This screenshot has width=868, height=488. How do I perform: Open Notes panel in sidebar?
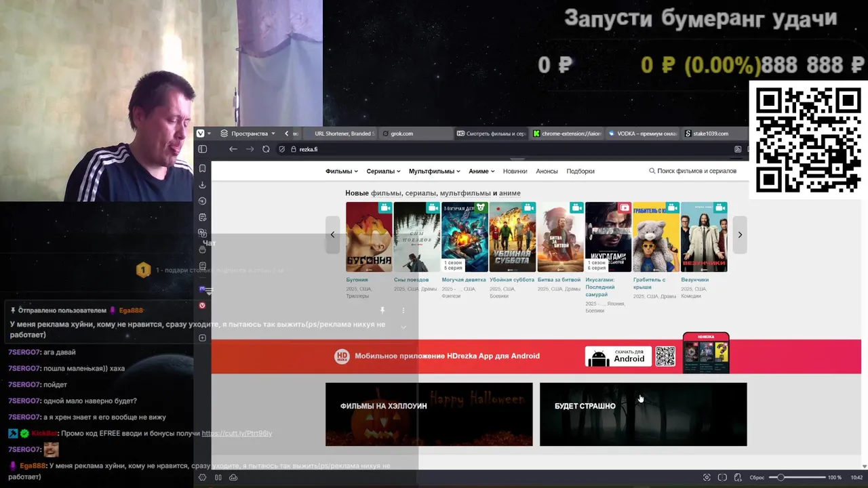pyautogui.click(x=202, y=217)
